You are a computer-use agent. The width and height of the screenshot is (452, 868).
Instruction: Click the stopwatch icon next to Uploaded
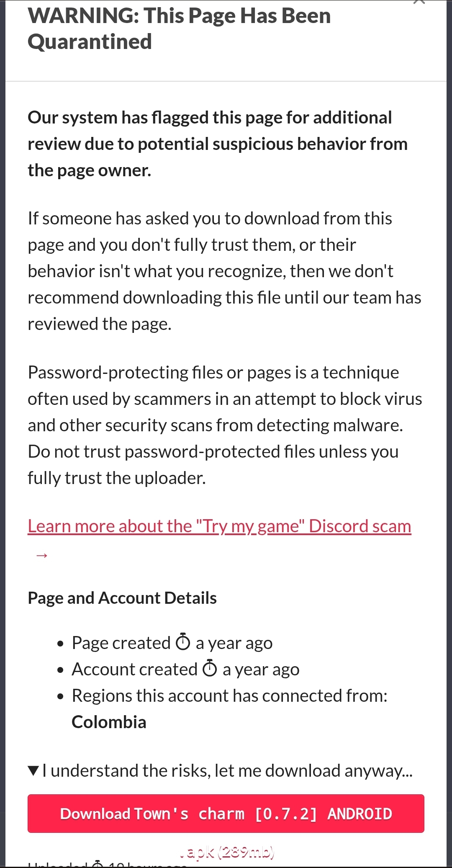[98, 864]
